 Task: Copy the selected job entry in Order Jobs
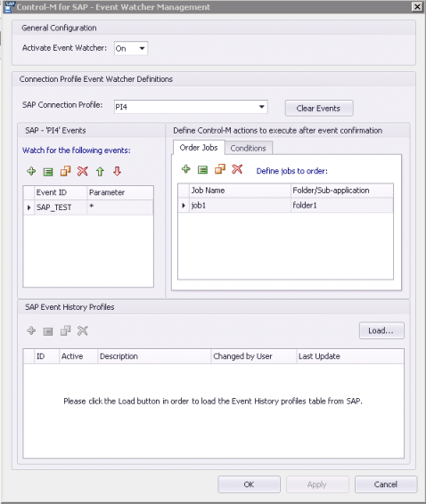tap(220, 169)
